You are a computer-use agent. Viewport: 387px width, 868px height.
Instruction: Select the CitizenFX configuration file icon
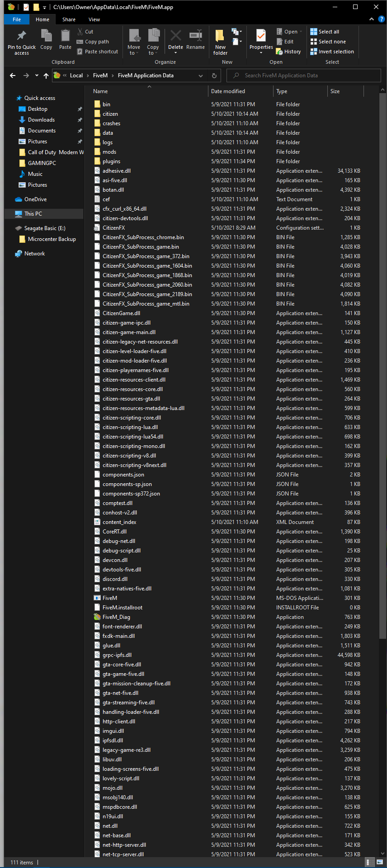pyautogui.click(x=97, y=228)
